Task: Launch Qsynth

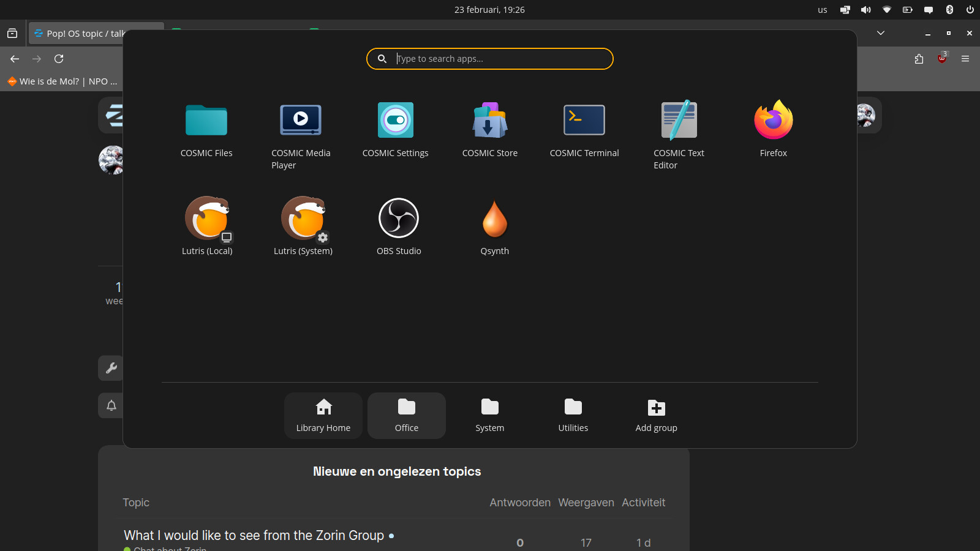Action: click(495, 227)
